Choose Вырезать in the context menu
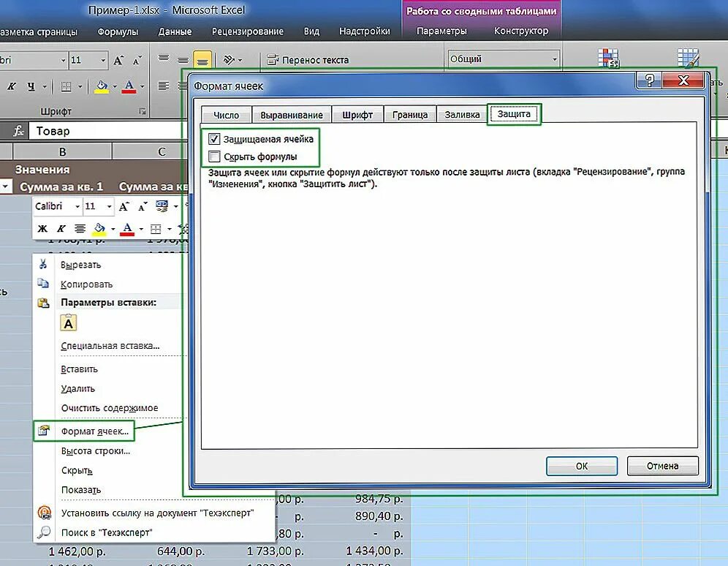Screen dimensions: 728x566 pos(81,265)
